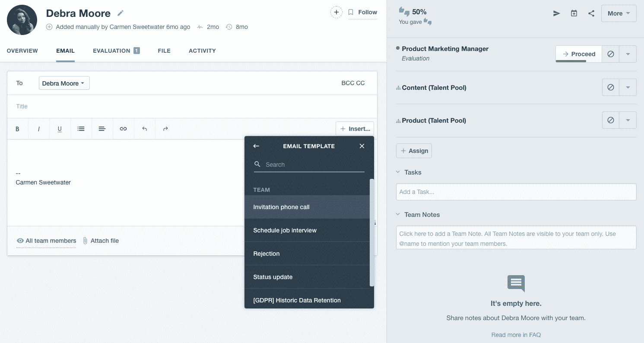Screen dimensions: 644x343
Task: Undo the last edit in the email
Action: point(144,129)
